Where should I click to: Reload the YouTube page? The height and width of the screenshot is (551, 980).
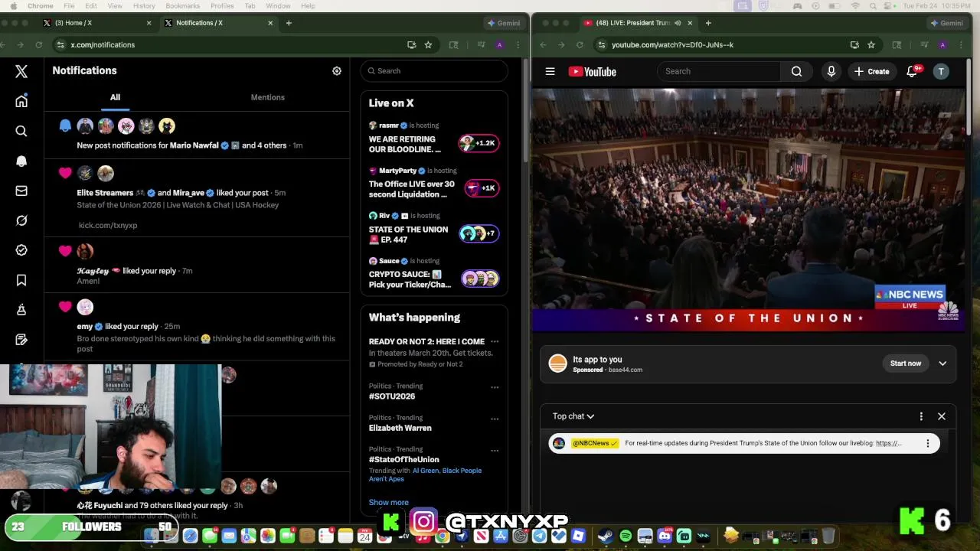click(x=580, y=44)
